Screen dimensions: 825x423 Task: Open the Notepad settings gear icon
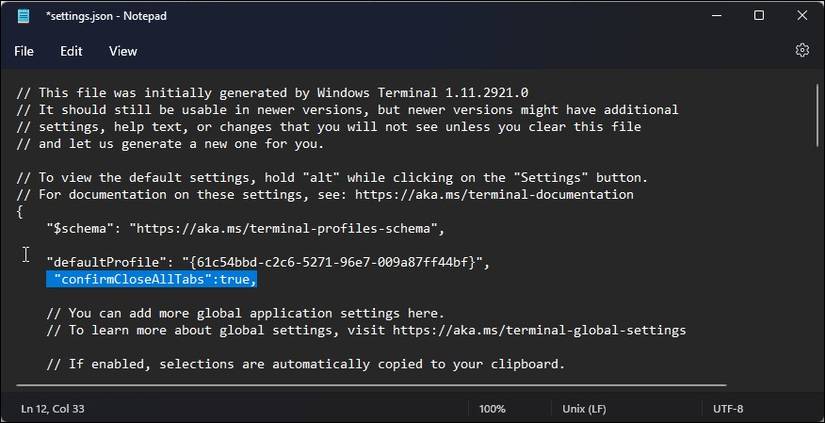pyautogui.click(x=801, y=50)
